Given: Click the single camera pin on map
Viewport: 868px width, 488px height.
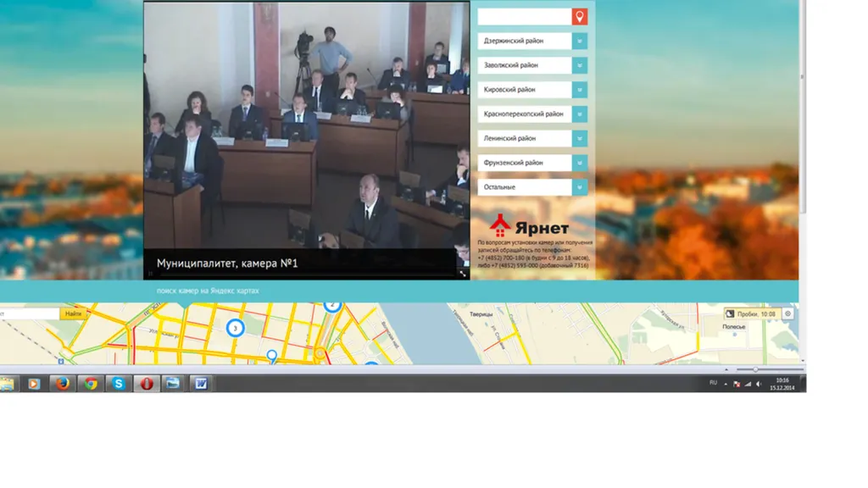Looking at the screenshot, I should click(x=271, y=356).
